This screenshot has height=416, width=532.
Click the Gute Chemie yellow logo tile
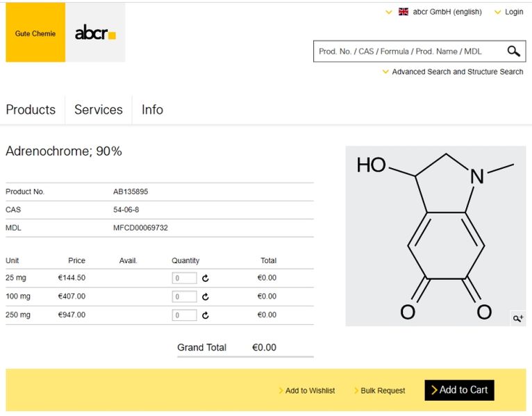pyautogui.click(x=35, y=33)
